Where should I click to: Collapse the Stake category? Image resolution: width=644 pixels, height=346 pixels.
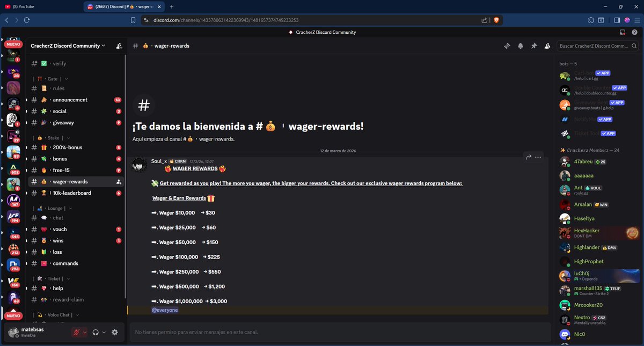tap(54, 138)
